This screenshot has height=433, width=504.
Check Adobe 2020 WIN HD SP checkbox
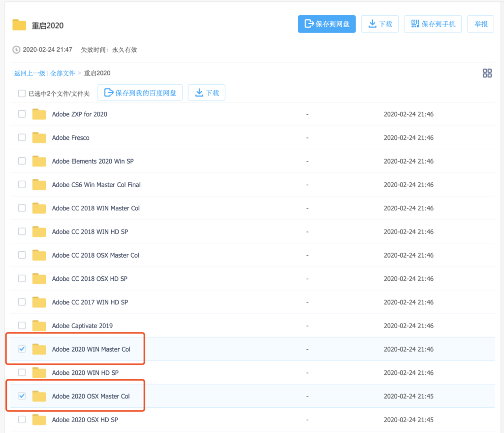point(22,372)
